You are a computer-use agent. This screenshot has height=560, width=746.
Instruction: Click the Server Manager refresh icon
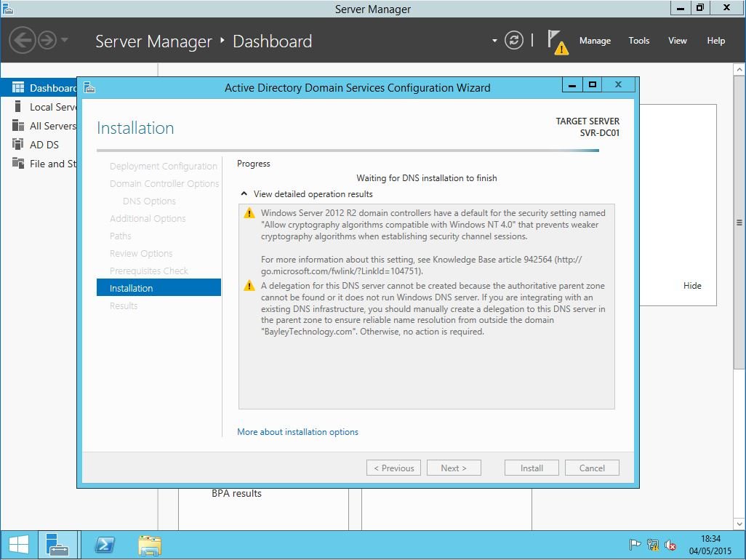click(x=514, y=41)
